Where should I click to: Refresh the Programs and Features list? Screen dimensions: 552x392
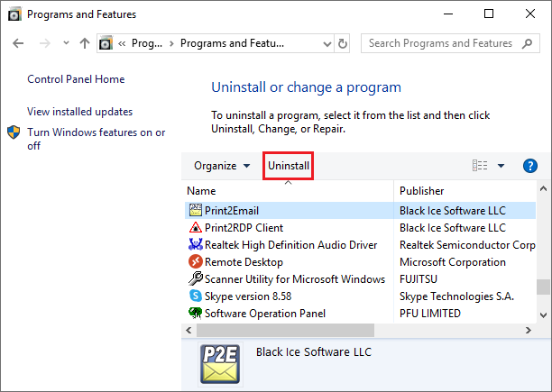pos(343,43)
